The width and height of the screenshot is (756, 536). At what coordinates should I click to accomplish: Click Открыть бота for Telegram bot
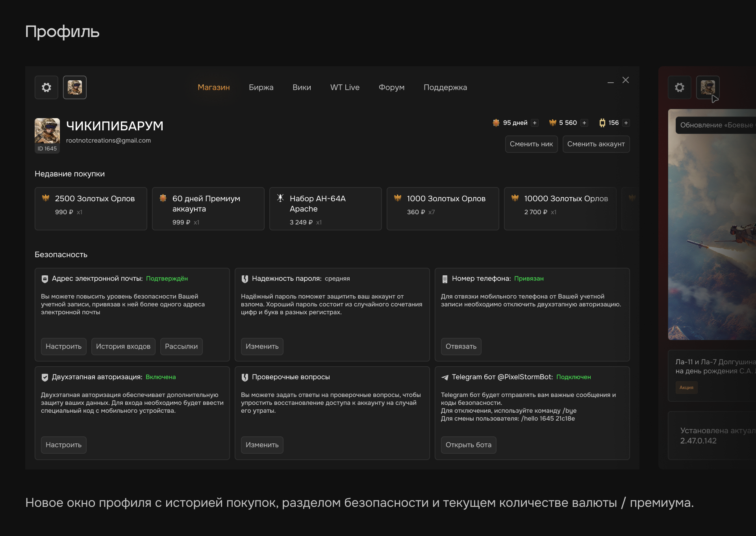click(x=468, y=445)
